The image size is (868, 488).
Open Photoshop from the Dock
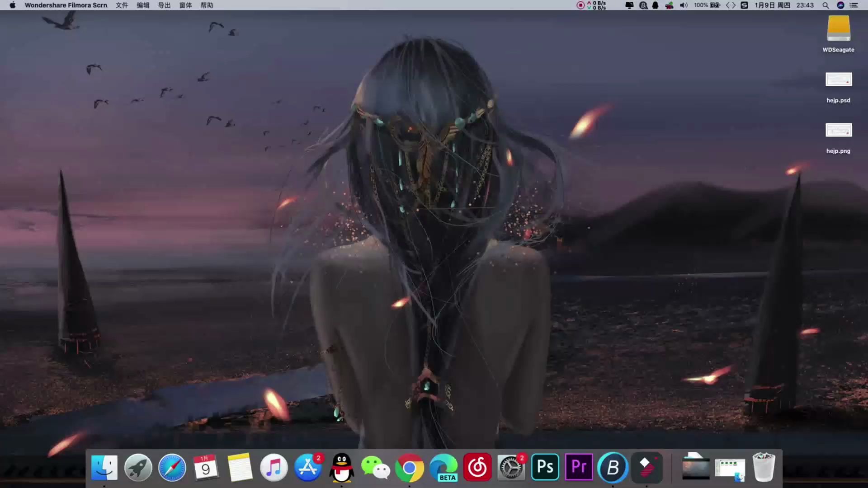545,467
